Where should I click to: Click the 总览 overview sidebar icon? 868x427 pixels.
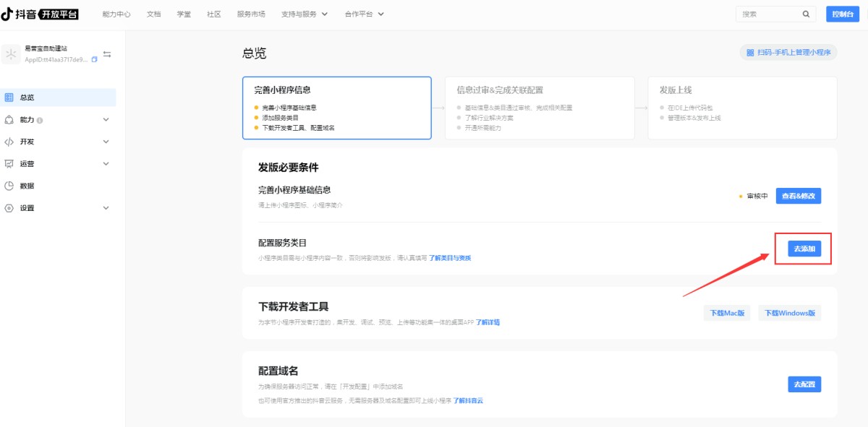pyautogui.click(x=9, y=98)
